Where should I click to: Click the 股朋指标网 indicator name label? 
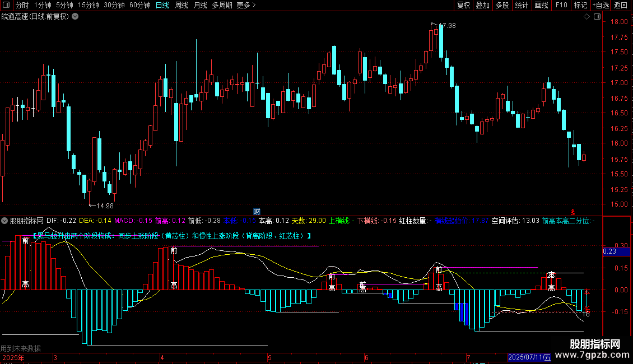[x=27, y=221]
